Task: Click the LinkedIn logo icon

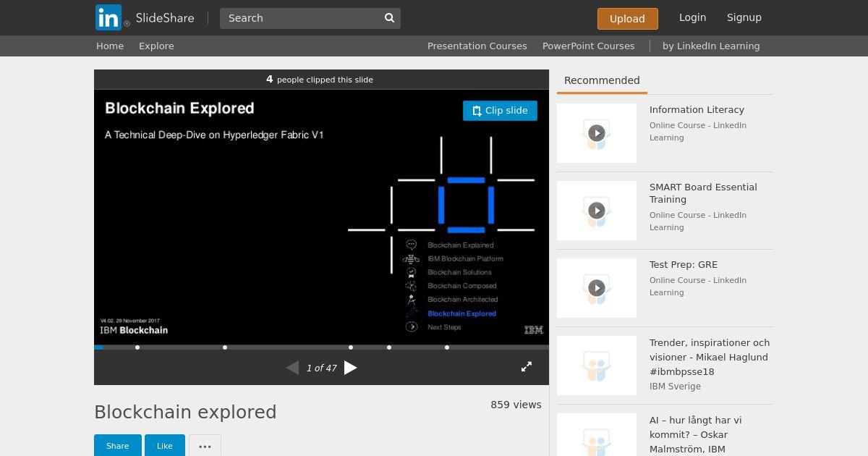Action: pyautogui.click(x=109, y=17)
